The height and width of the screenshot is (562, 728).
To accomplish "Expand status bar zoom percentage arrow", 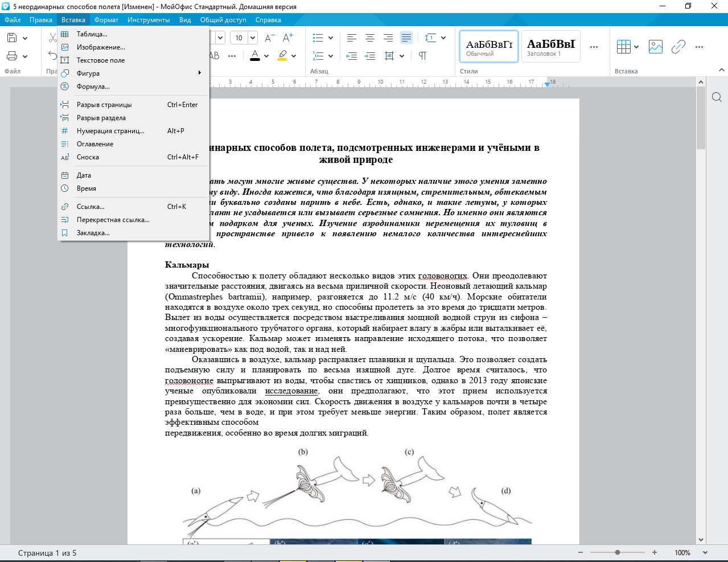I will click(x=706, y=553).
